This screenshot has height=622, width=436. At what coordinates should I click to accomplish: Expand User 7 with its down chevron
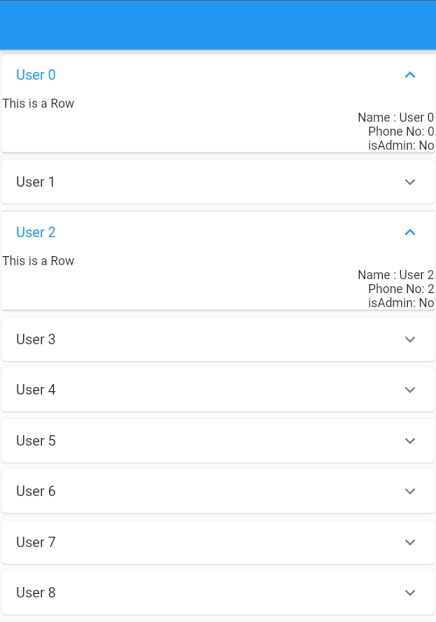(410, 542)
